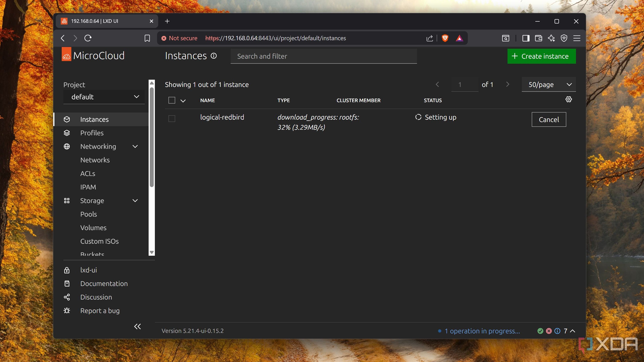Open ACLs in the sidebar
The height and width of the screenshot is (362, 644).
point(88,173)
